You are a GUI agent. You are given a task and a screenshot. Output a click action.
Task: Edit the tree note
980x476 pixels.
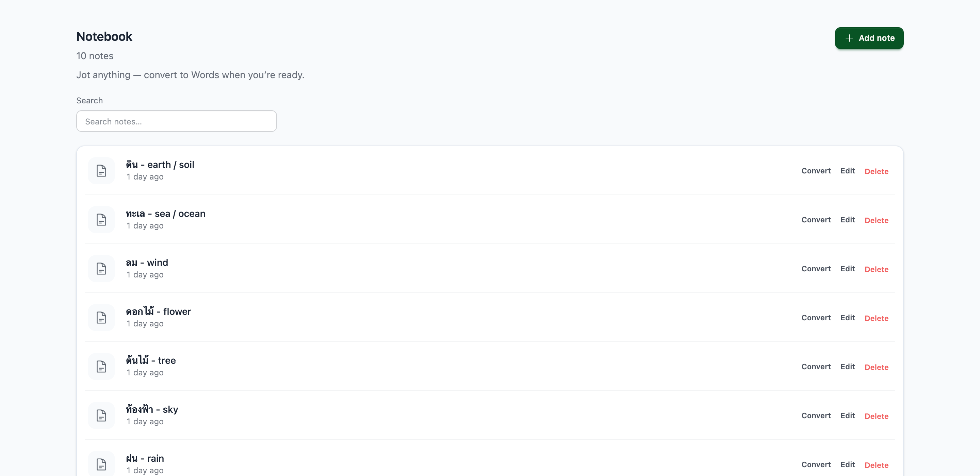click(x=848, y=367)
